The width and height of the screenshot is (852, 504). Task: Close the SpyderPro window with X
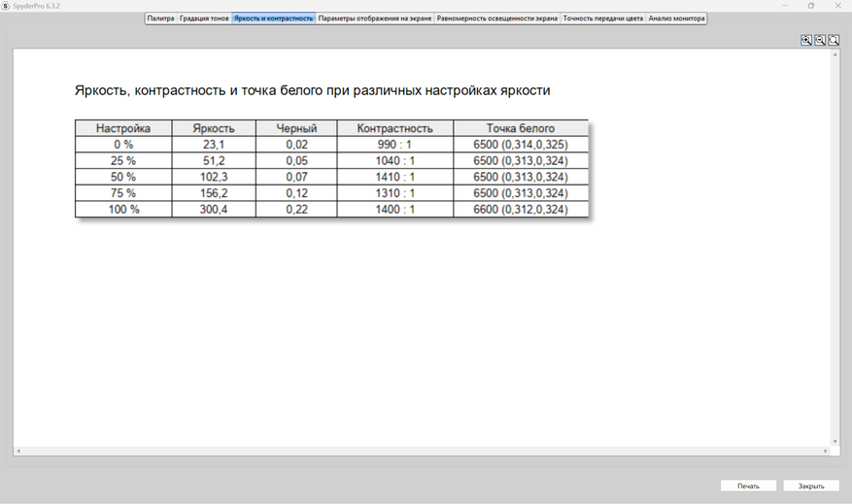click(837, 6)
